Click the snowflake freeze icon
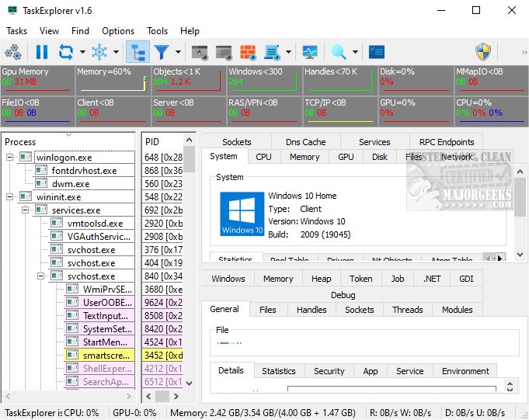The width and height of the screenshot is (529, 420). click(100, 53)
